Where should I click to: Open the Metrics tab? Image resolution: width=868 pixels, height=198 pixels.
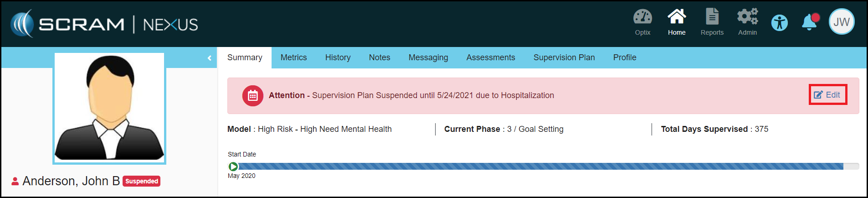293,57
